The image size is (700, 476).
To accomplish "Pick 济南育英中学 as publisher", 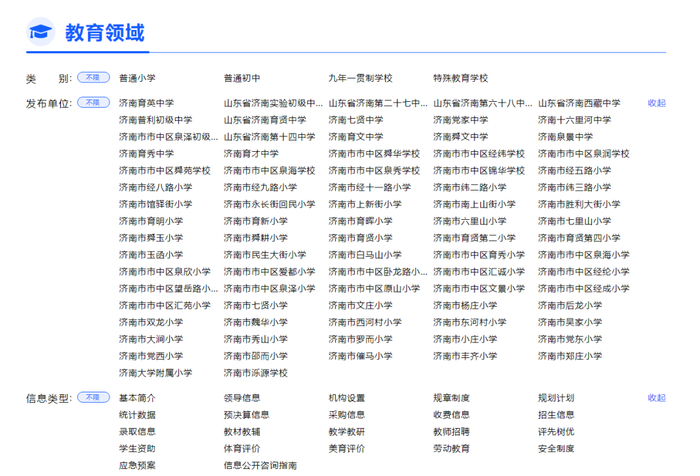I will point(146,103).
